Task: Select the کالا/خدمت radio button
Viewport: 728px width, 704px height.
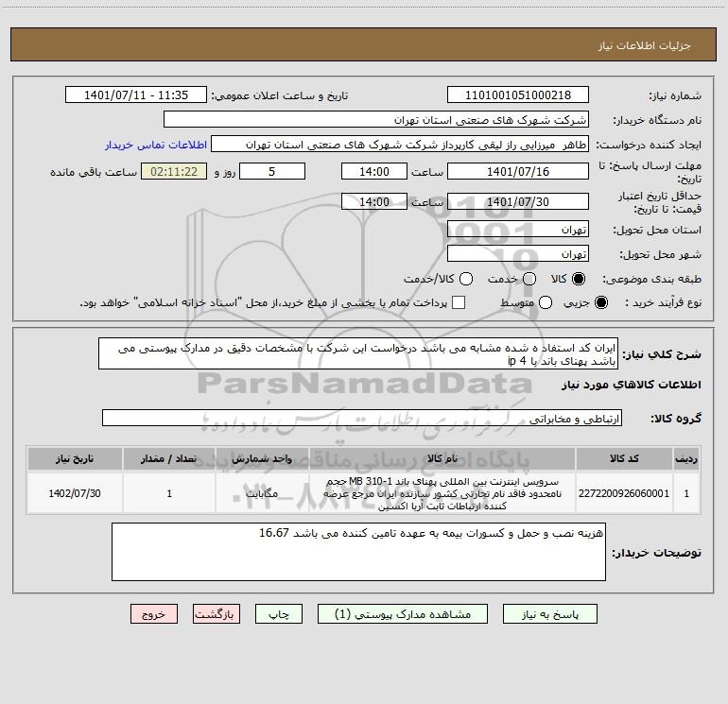Action: coord(466,279)
